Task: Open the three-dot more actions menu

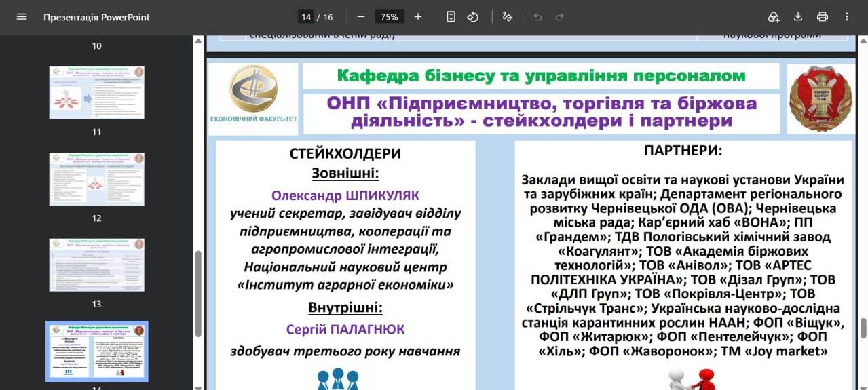Action: [x=847, y=17]
